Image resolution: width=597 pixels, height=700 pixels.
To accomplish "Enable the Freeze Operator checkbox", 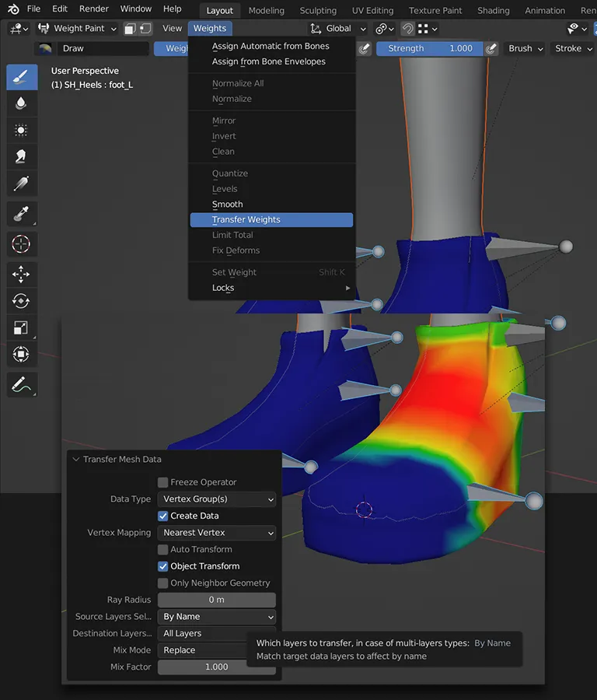I will (x=163, y=482).
